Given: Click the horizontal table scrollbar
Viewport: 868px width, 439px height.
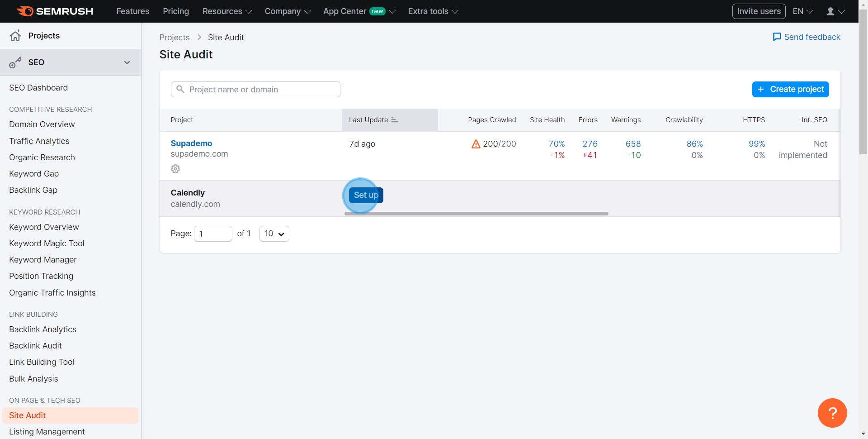Looking at the screenshot, I should click(476, 214).
